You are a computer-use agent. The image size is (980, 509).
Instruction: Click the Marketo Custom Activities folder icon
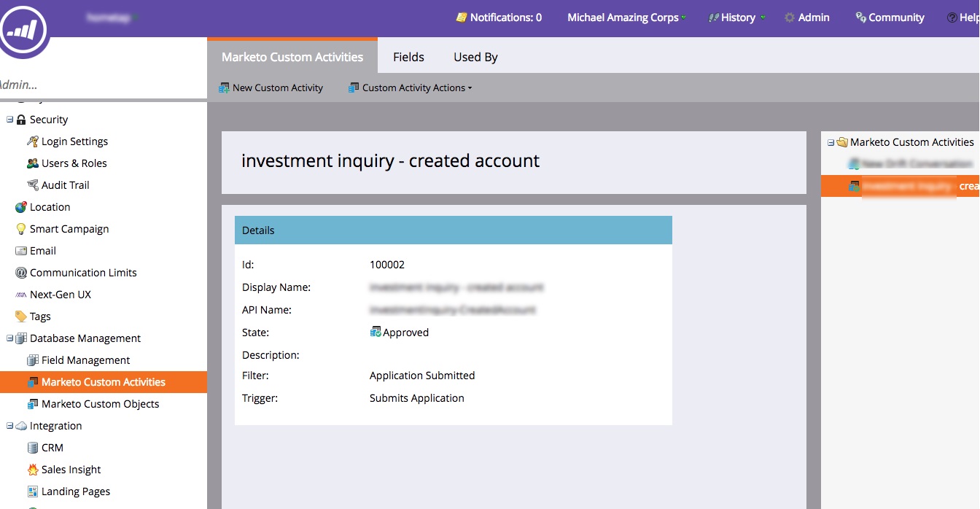point(842,142)
